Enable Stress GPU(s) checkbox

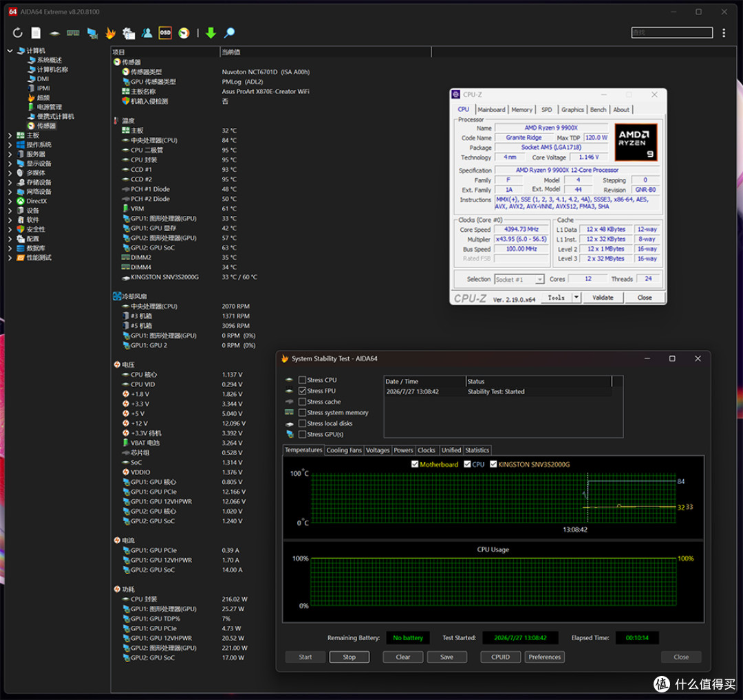coord(302,435)
